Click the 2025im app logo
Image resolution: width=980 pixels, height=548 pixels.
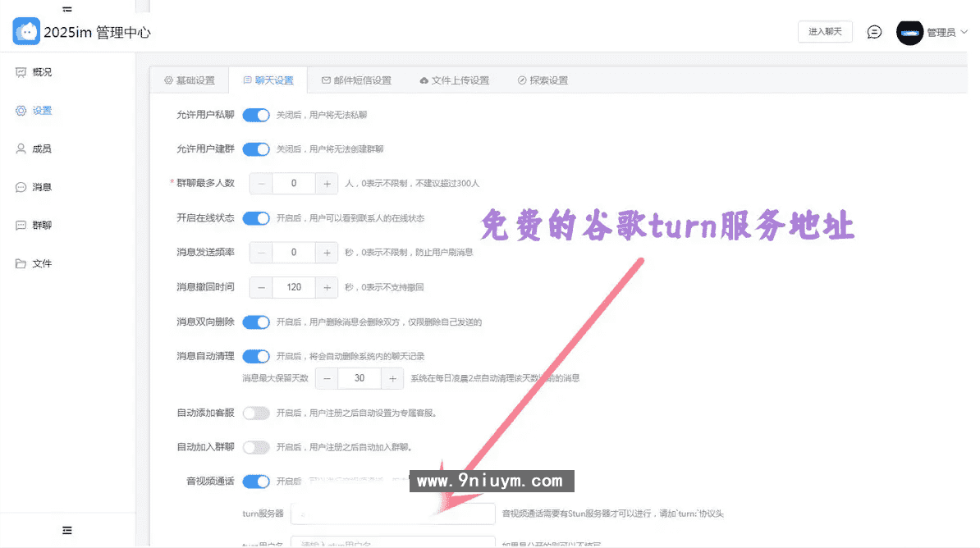tap(26, 30)
